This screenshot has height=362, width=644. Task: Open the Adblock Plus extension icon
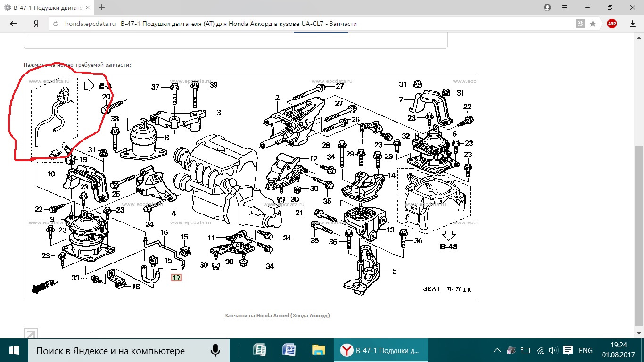612,24
